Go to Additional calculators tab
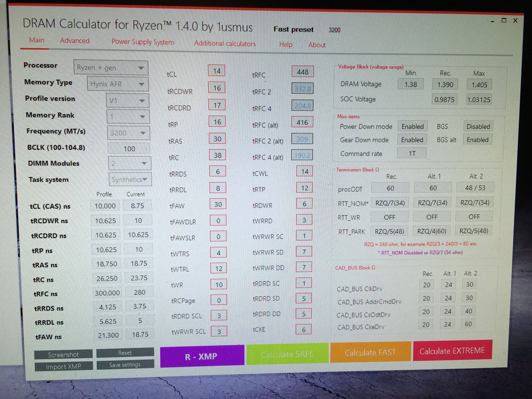 click(x=225, y=44)
